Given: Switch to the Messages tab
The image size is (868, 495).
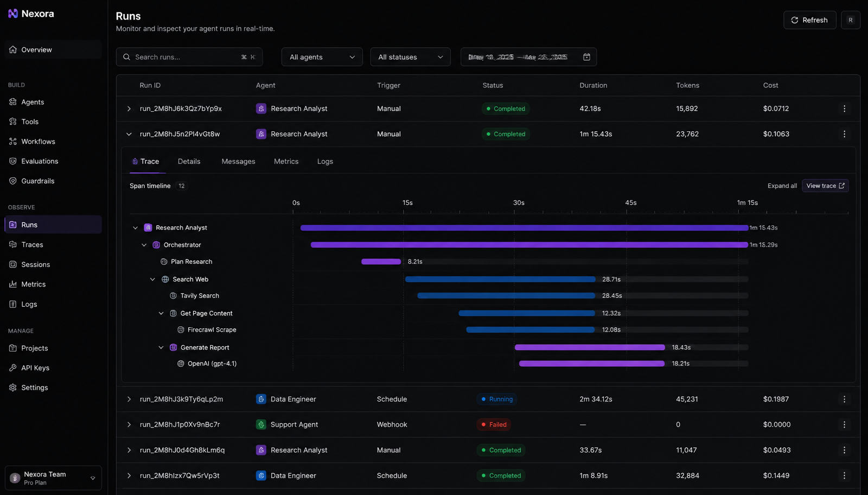Looking at the screenshot, I should point(238,162).
